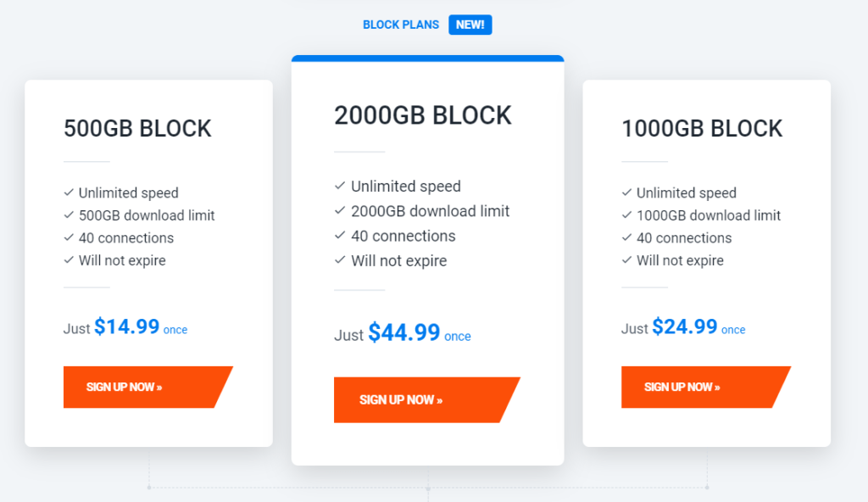Click 'Will not expire' text in 1000GB card
This screenshot has height=502, width=868.
[x=680, y=260]
